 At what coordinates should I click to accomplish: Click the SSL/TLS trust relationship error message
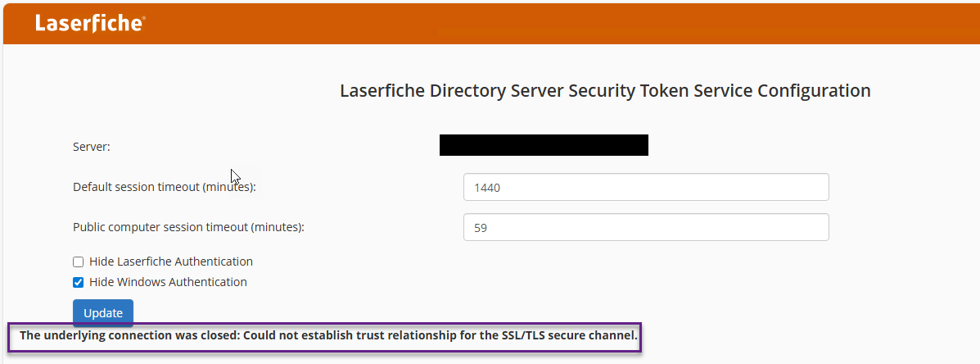pos(329,335)
